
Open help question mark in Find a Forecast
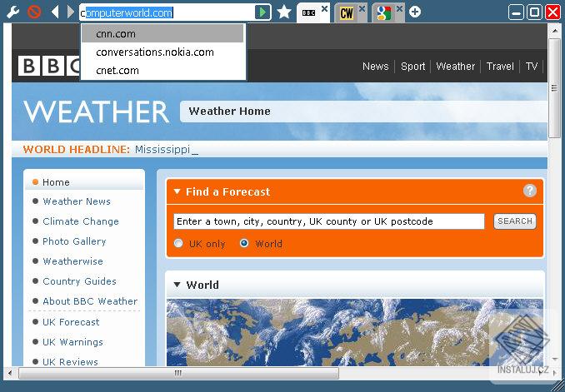[x=530, y=191]
